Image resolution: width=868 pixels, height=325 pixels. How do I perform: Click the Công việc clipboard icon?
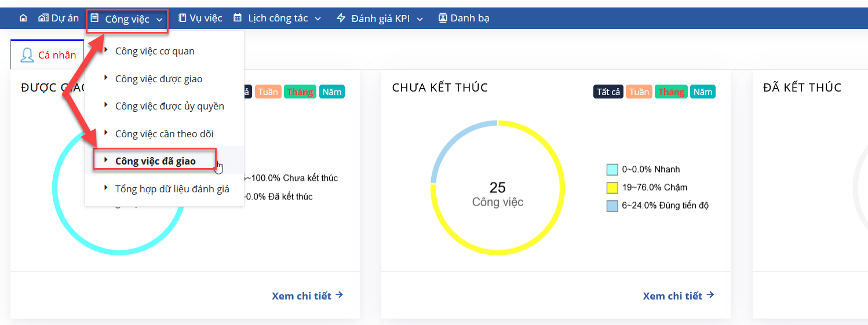[x=94, y=18]
